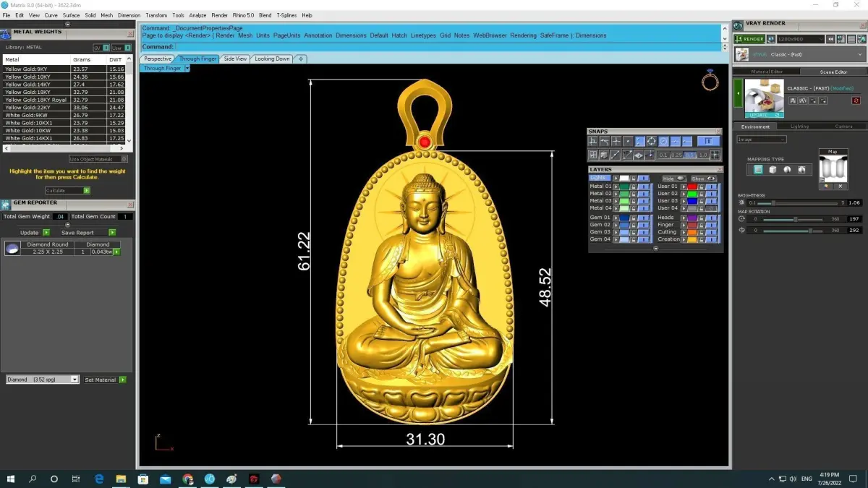Open the Through Finger viewport dropdown arrow
The image size is (868, 488).
click(187, 69)
